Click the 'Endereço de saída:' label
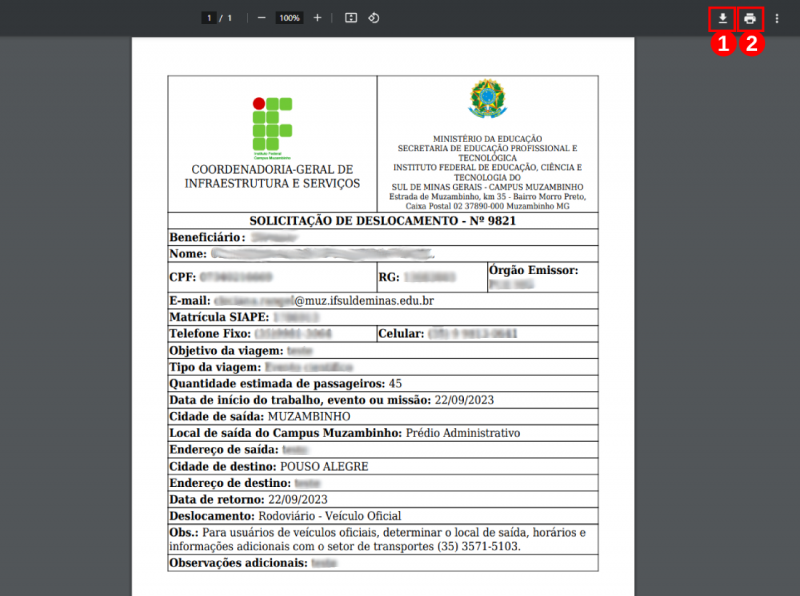Image resolution: width=800 pixels, height=596 pixels. click(224, 449)
